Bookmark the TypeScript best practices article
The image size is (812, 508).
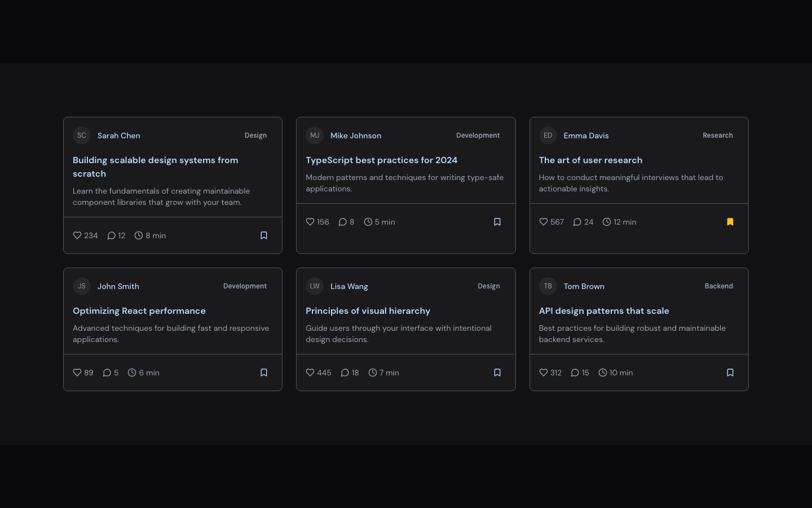(x=497, y=222)
